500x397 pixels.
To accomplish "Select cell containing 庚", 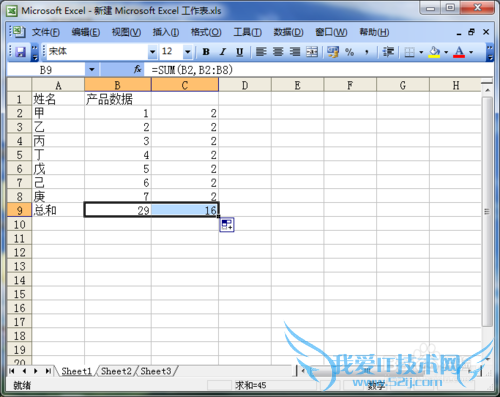I will pyautogui.click(x=58, y=196).
